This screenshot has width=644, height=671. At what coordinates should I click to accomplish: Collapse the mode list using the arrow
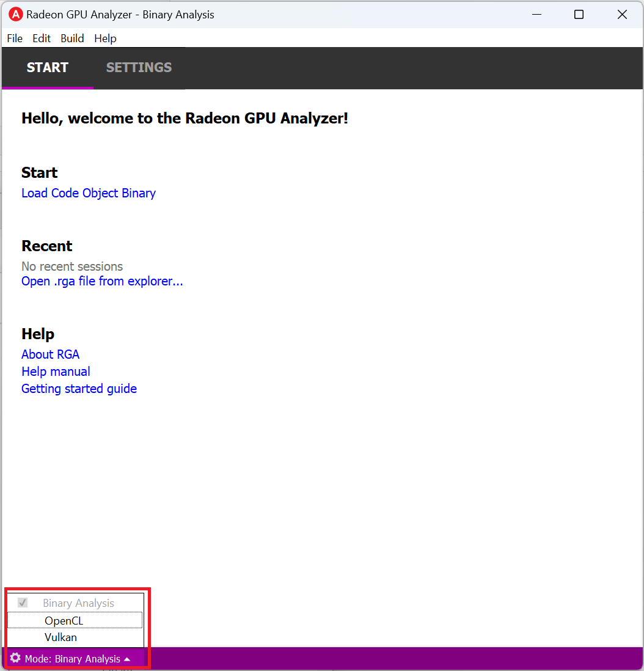point(127,659)
